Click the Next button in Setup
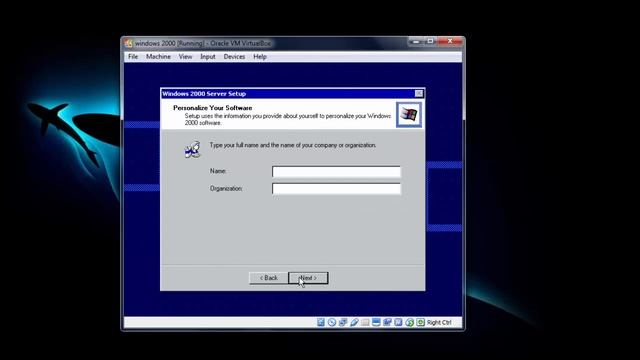 click(308, 278)
